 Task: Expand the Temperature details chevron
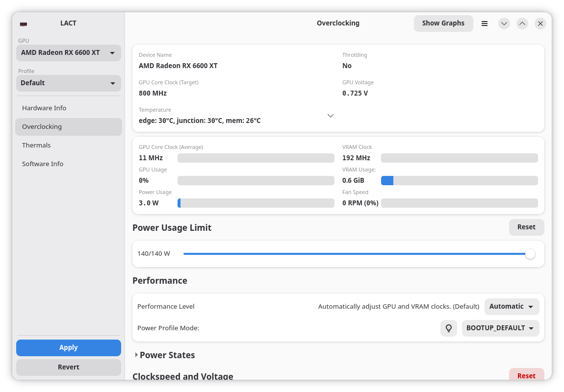331,116
